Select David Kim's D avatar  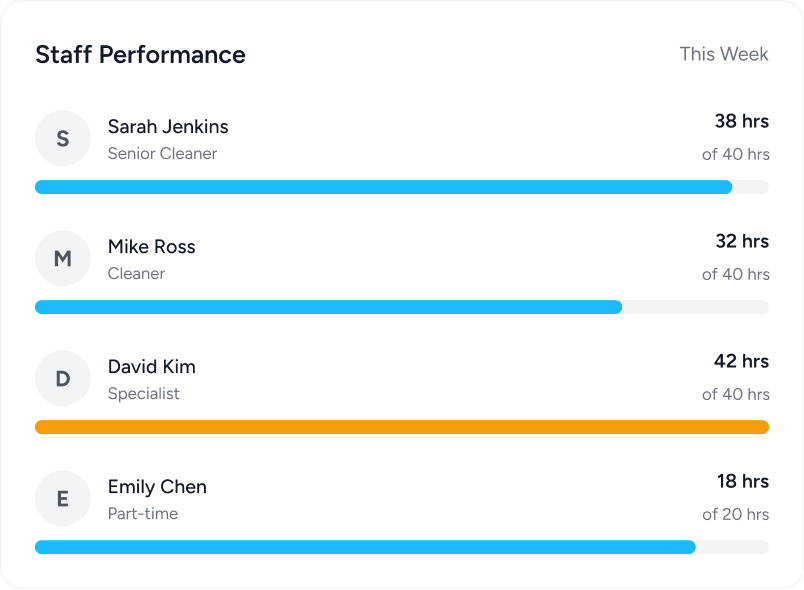(x=62, y=378)
